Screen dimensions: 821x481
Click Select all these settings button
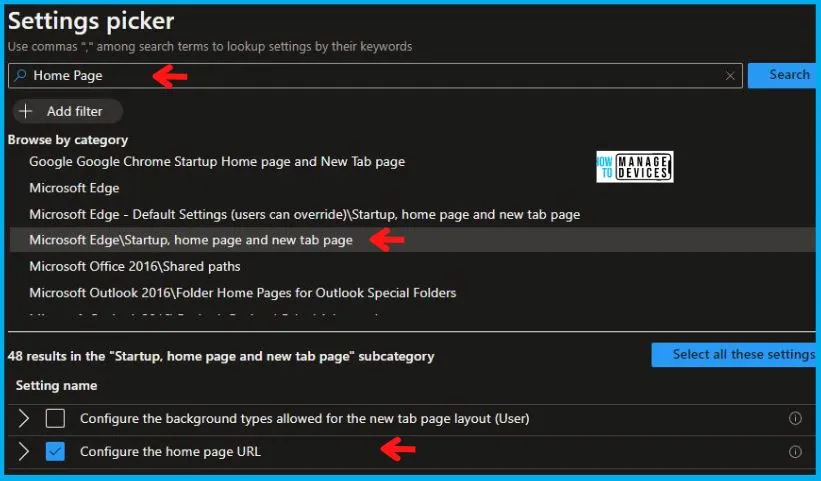click(x=734, y=355)
